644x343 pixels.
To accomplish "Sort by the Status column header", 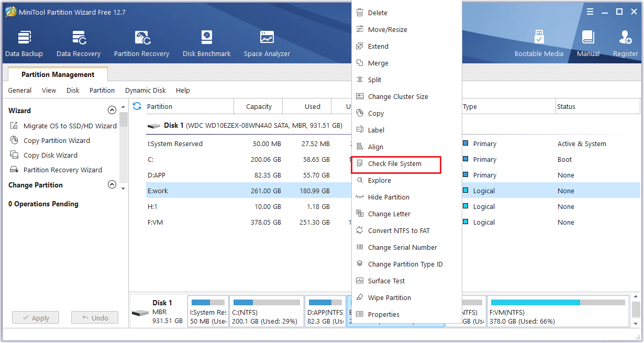I will [x=598, y=106].
